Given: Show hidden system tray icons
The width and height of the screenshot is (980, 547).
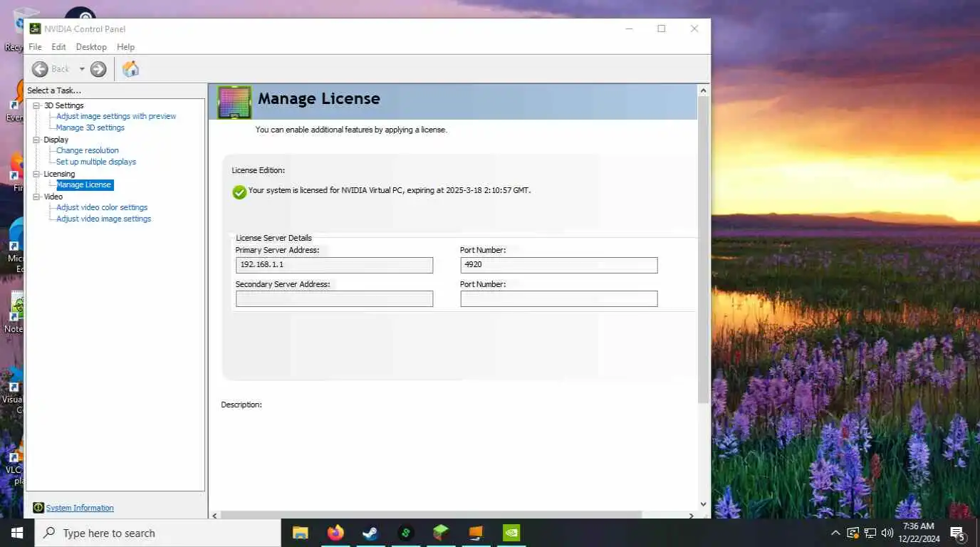Looking at the screenshot, I should coord(835,533).
